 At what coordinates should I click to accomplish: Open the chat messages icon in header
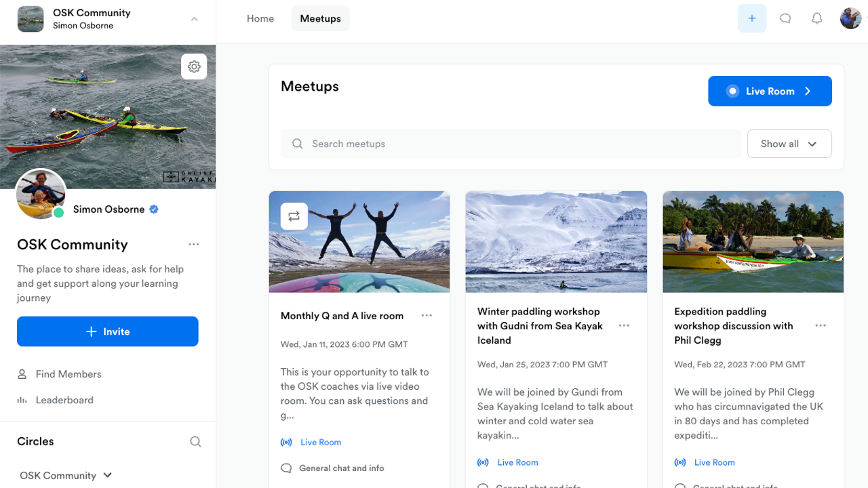(x=785, y=18)
